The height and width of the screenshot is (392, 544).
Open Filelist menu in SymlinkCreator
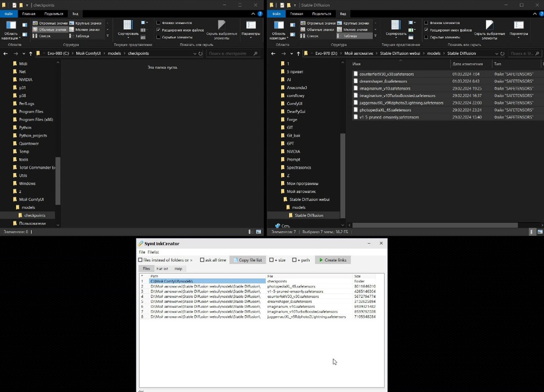153,252
